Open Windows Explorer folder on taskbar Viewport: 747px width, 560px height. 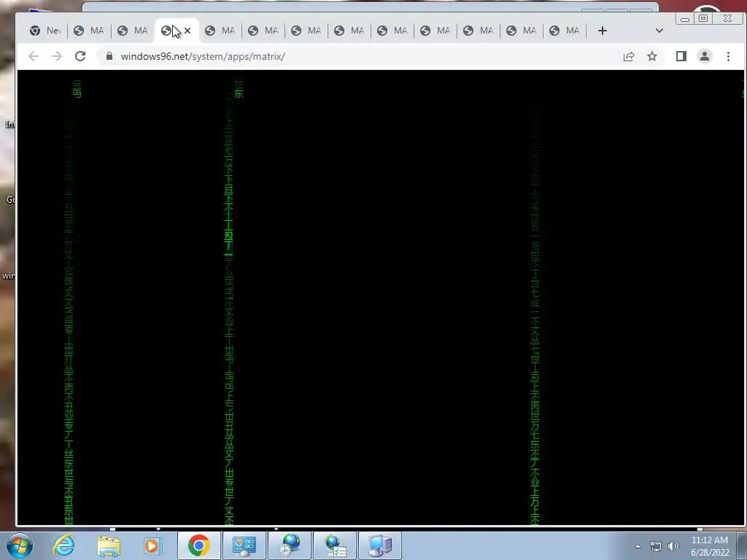click(x=109, y=545)
